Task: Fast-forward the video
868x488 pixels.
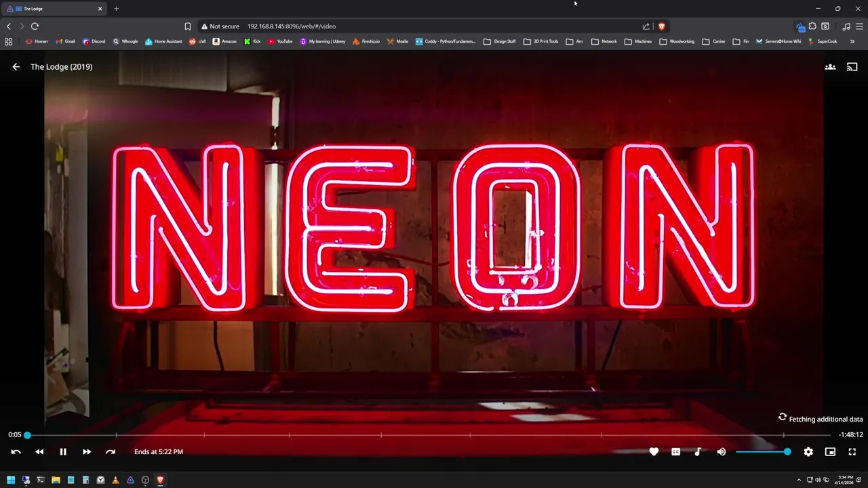Action: tap(87, 451)
